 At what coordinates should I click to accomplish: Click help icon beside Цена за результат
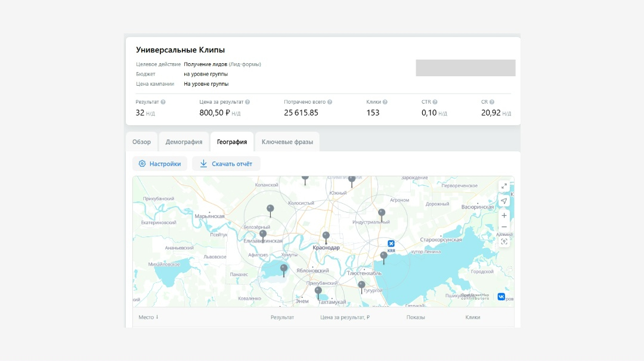[247, 102]
